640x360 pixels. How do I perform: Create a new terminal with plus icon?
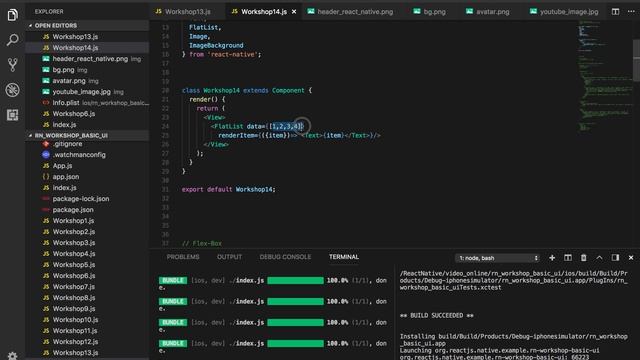click(552, 258)
